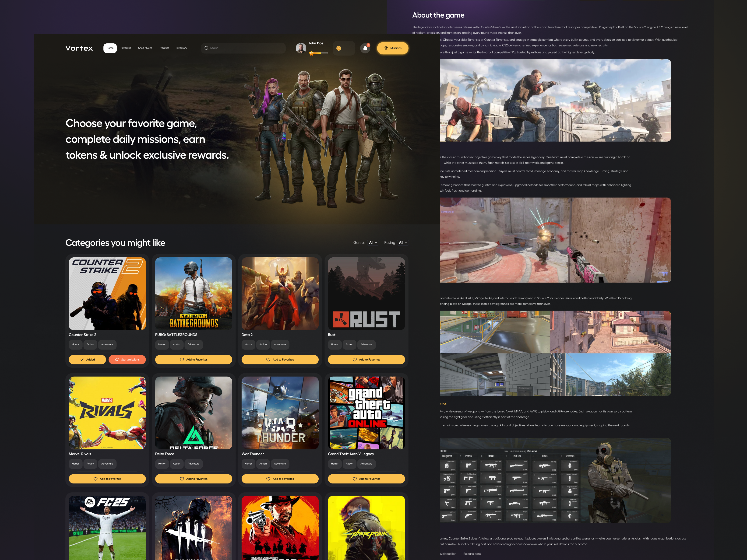Add Grand Theft Auto V Legacy to Favorites
The image size is (747, 560).
[366, 479]
